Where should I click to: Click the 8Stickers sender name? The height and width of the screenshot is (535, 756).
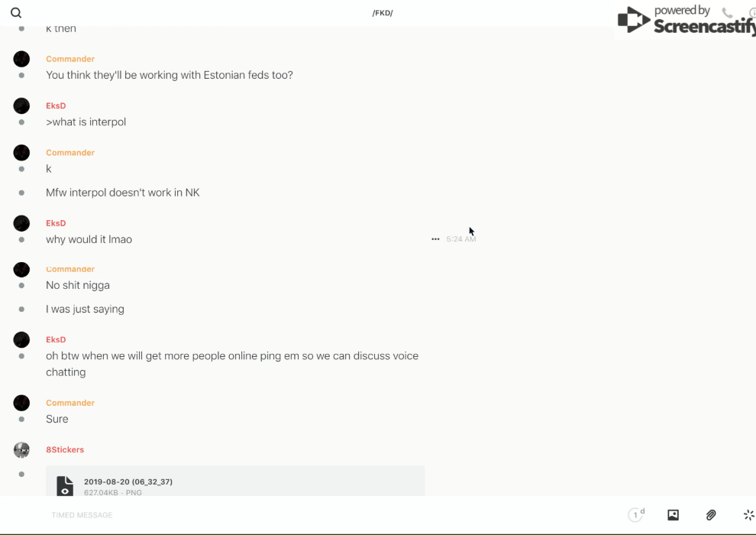65,449
